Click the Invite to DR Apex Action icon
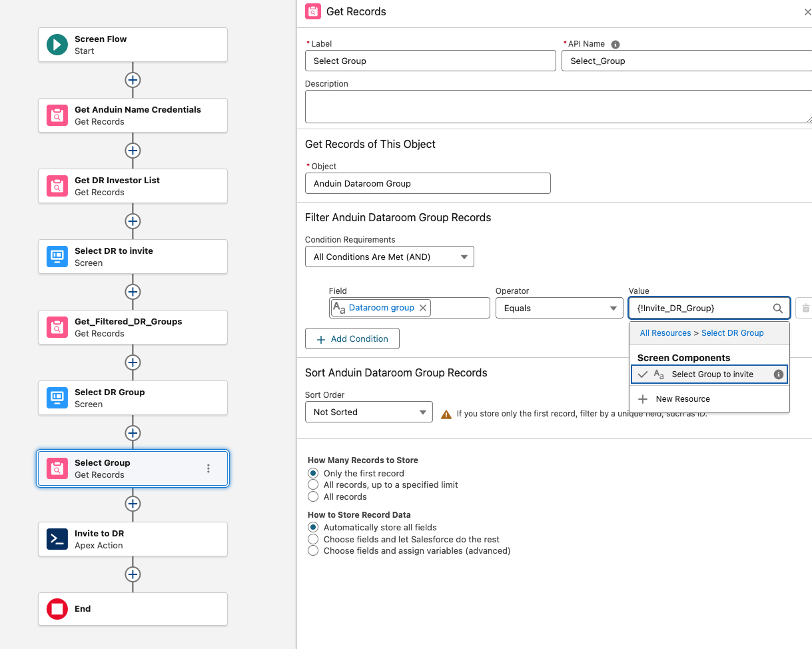 click(x=57, y=539)
